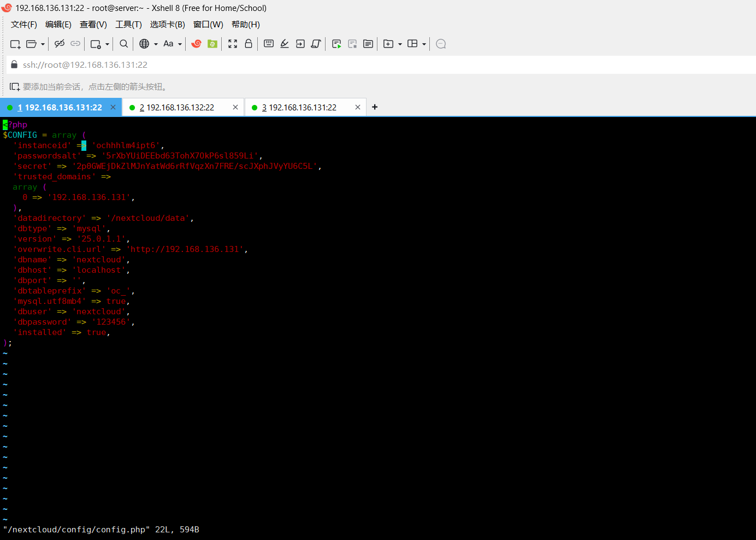Click the 'dbtype' => 'mysql' line

tap(62, 228)
